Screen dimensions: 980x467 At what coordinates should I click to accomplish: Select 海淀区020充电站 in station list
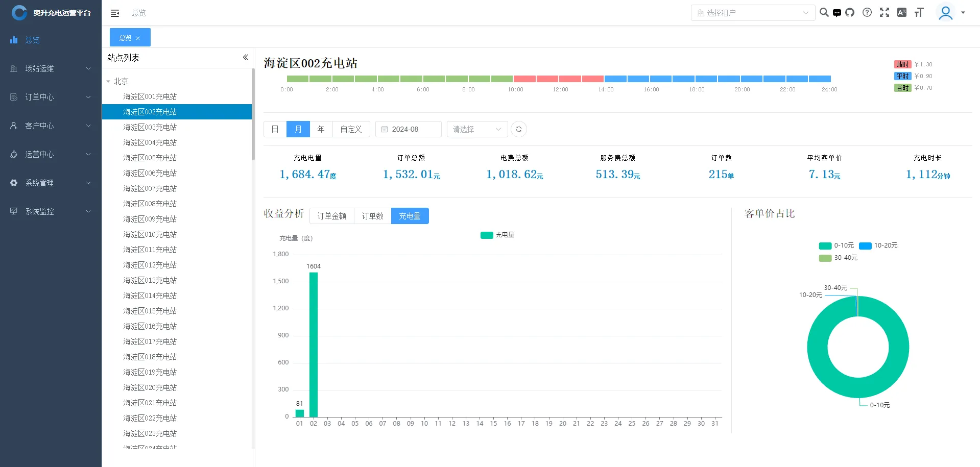[x=177, y=387]
